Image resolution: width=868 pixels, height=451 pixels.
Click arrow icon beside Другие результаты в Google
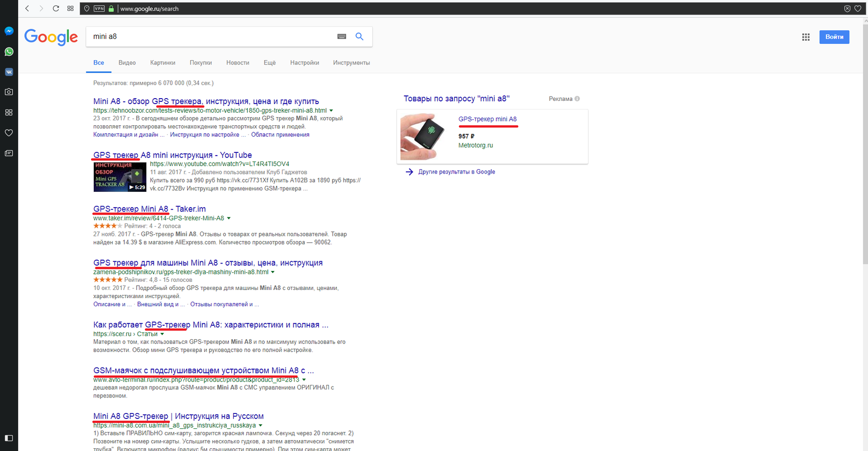pos(409,172)
